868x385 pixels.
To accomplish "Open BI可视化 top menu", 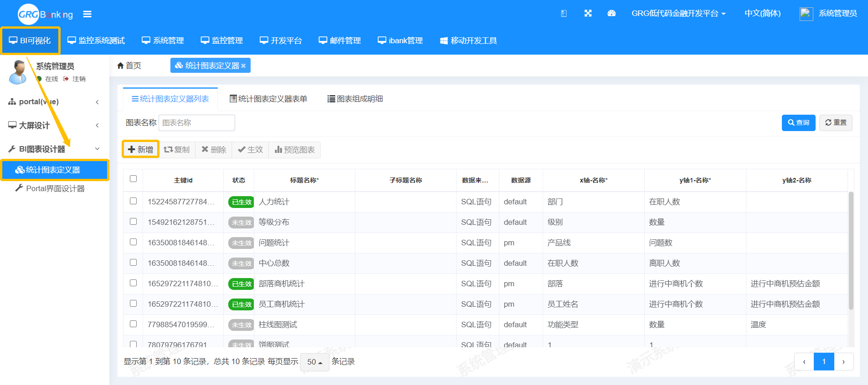I will point(30,41).
